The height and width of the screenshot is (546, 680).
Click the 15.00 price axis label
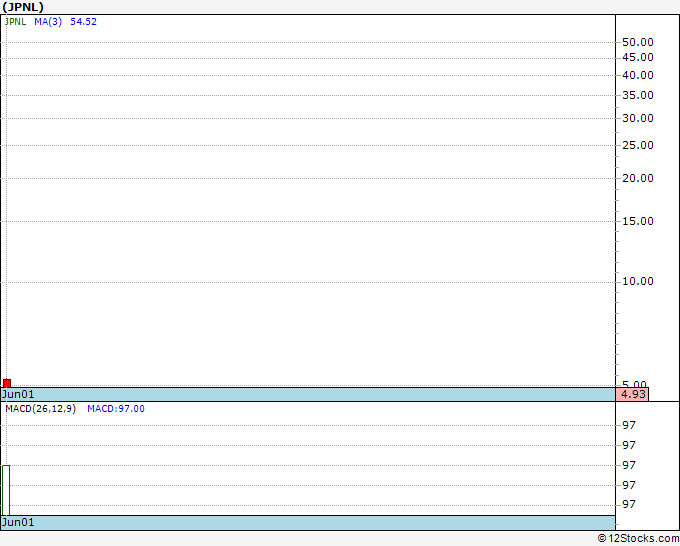click(x=638, y=221)
